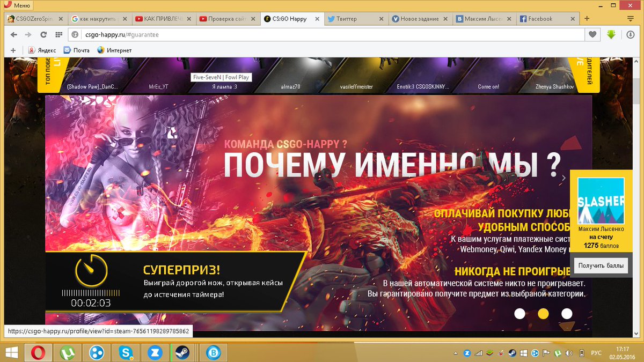Open Come on! winner item
The height and width of the screenshot is (362, 644).
coord(488,75)
